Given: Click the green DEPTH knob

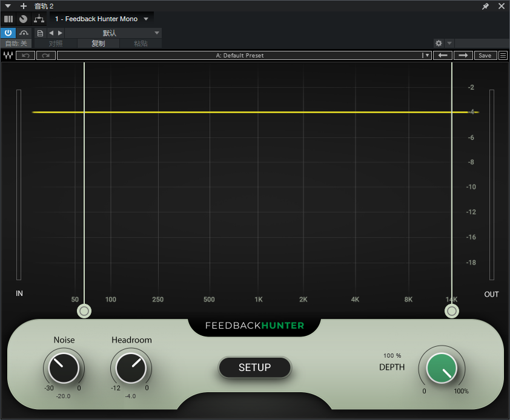Looking at the screenshot, I should click(442, 368).
